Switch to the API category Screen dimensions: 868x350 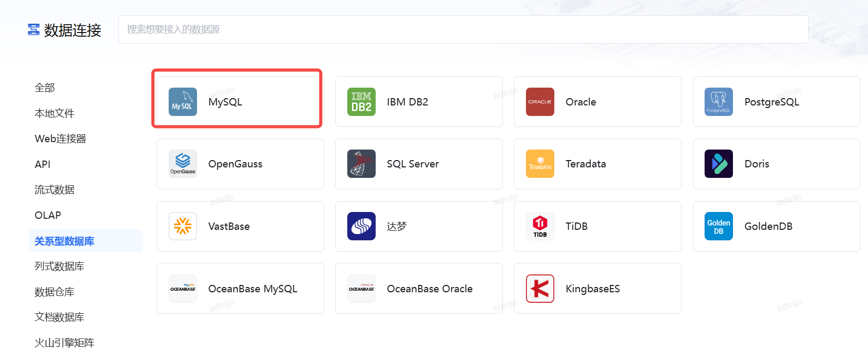[43, 164]
